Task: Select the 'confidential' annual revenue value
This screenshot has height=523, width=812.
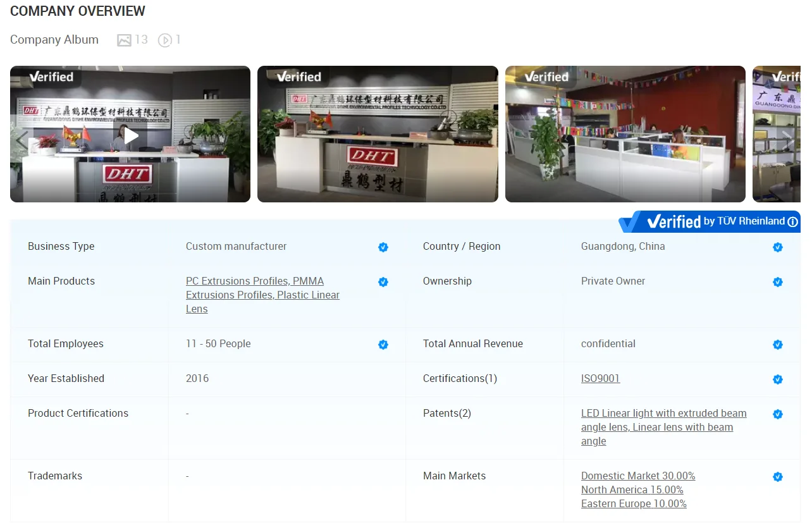Action: [608, 343]
